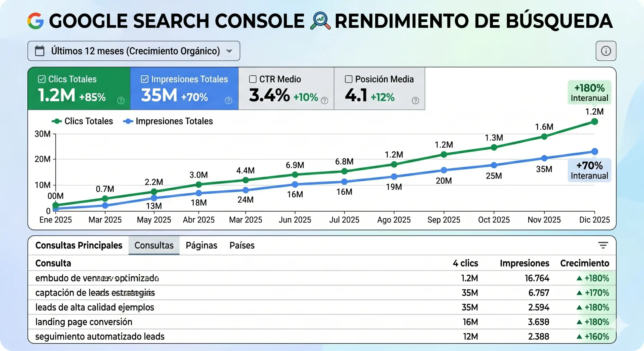Click help icon in Impresiones Totales card

[228, 101]
